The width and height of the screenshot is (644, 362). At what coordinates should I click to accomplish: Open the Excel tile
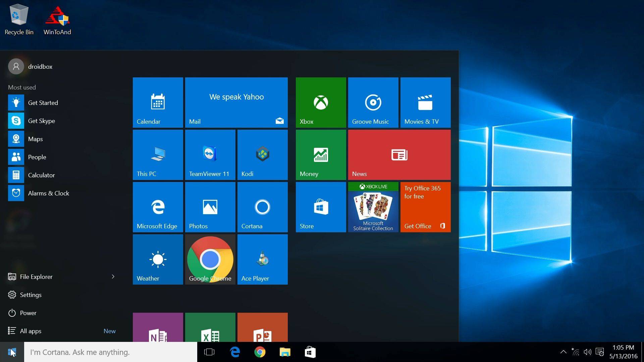210,327
